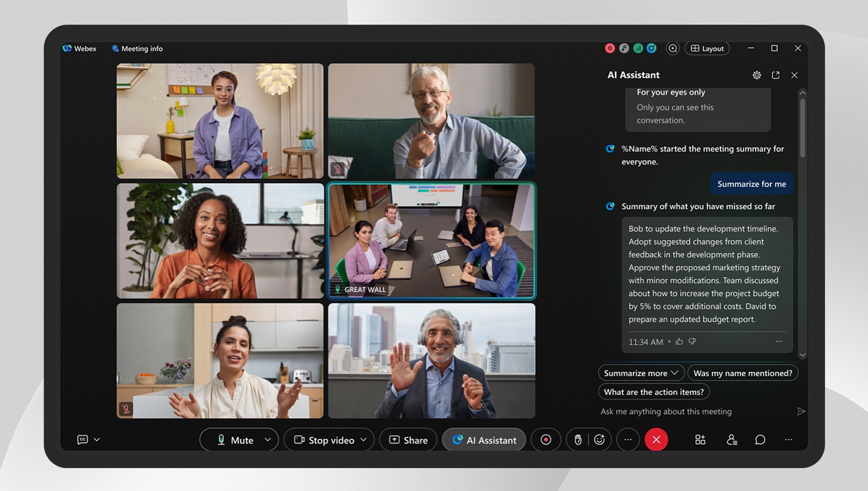
Task: Toggle closed captions icon
Action: point(83,439)
